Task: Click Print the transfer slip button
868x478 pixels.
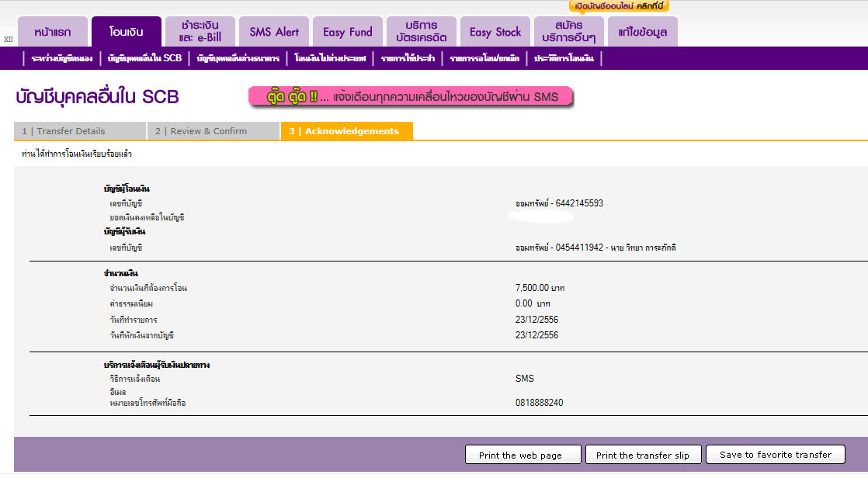Action: pos(644,455)
